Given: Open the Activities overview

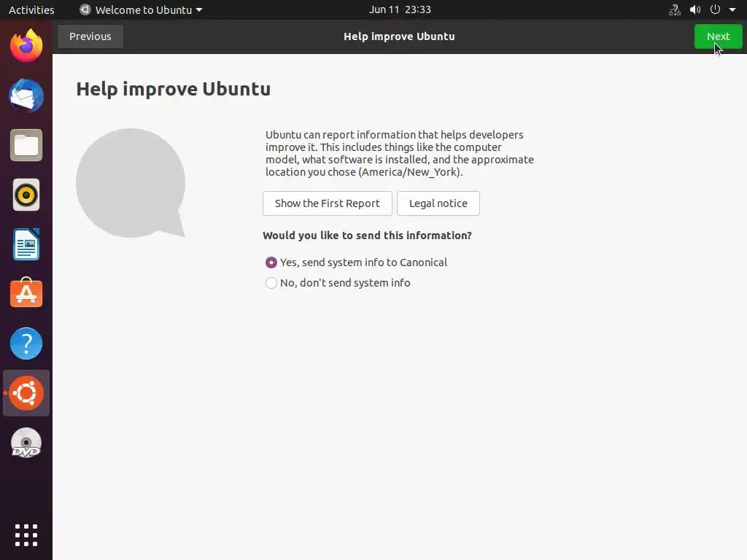Looking at the screenshot, I should (31, 9).
